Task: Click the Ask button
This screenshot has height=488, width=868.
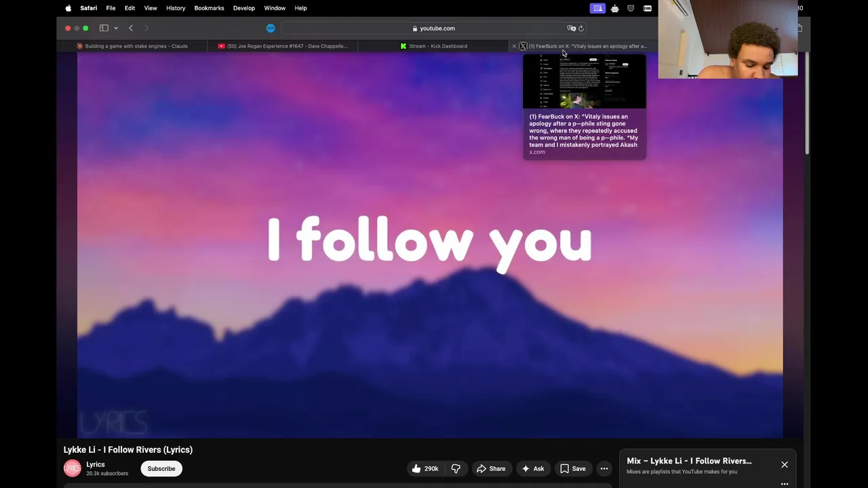Action: click(x=532, y=468)
